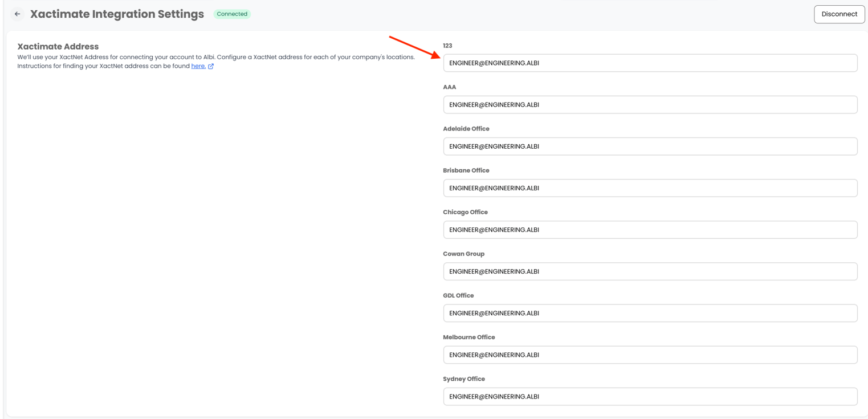Click the Disconnect button
Image resolution: width=868 pixels, height=419 pixels.
tap(839, 14)
